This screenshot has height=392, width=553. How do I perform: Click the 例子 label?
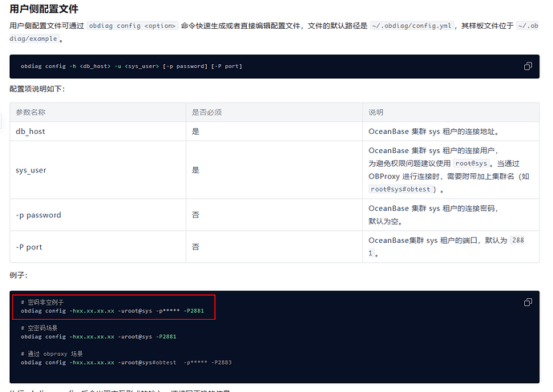[18, 275]
